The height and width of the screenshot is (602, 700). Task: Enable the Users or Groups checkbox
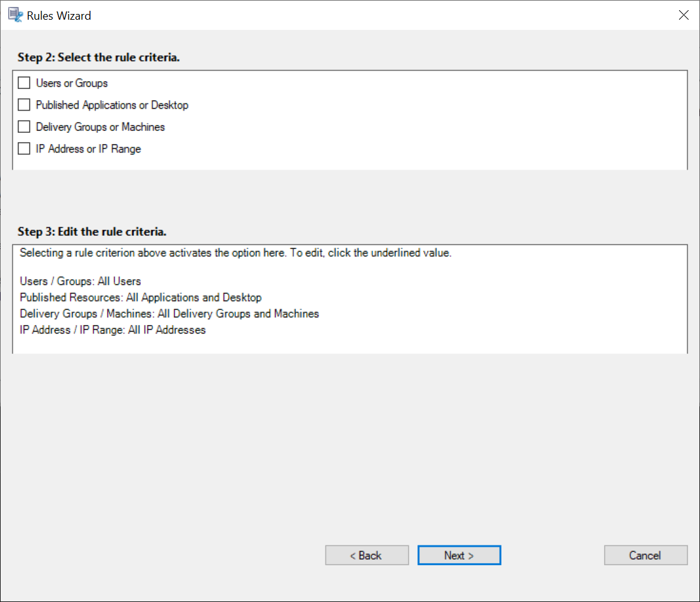[24, 83]
